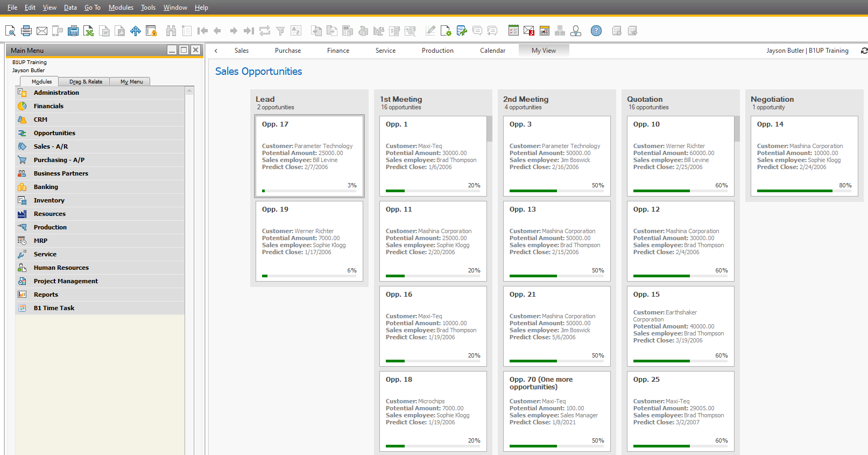The image size is (868, 455).
Task: Click the Sales Opportunities heading
Action: [x=258, y=71]
